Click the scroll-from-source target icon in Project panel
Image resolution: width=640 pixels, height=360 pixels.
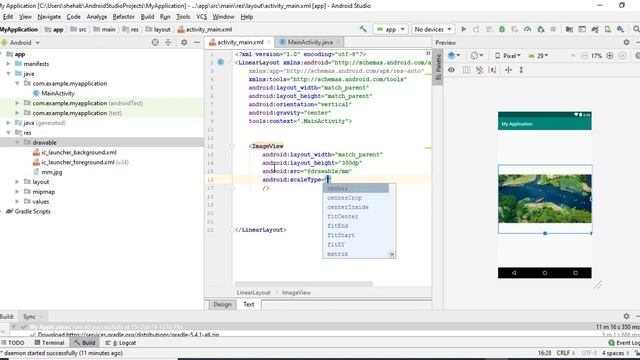[155, 42]
